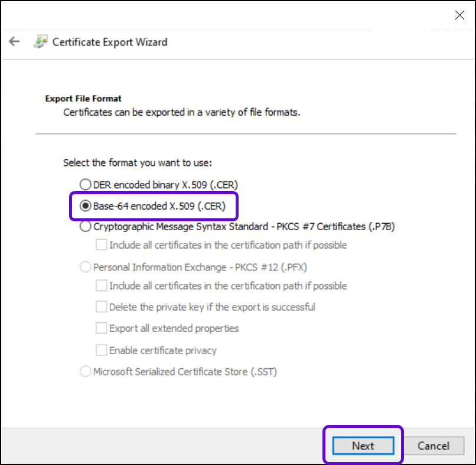This screenshot has height=465, width=476.
Task: Click the 'Certificates can be exported' description text
Action: 182,112
